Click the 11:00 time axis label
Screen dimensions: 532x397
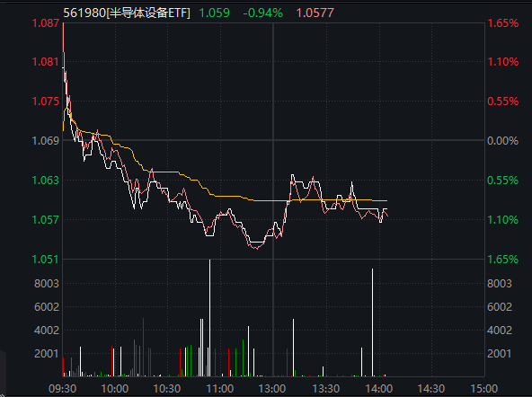pos(220,389)
